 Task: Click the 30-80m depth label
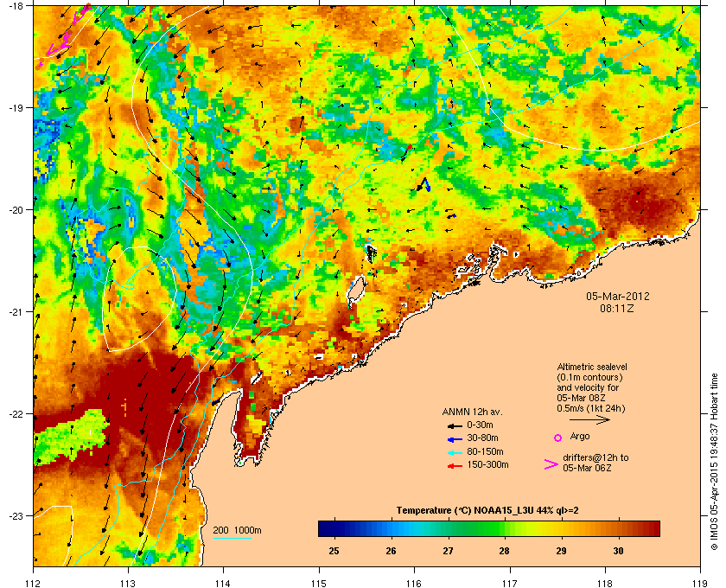[x=482, y=438]
